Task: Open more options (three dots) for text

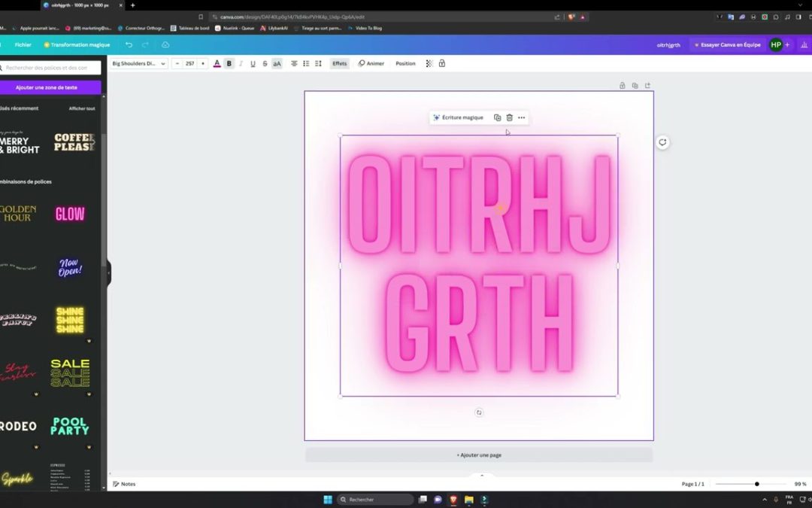Action: [x=522, y=117]
